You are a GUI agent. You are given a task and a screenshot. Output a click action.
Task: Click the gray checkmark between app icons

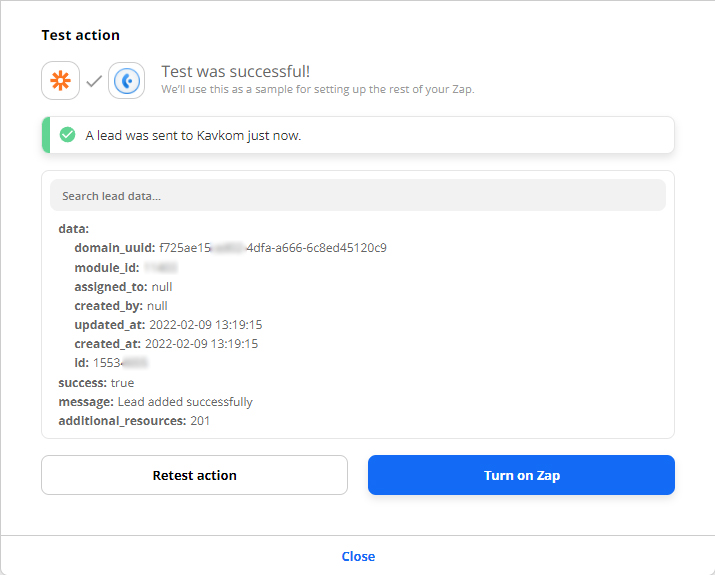(94, 81)
